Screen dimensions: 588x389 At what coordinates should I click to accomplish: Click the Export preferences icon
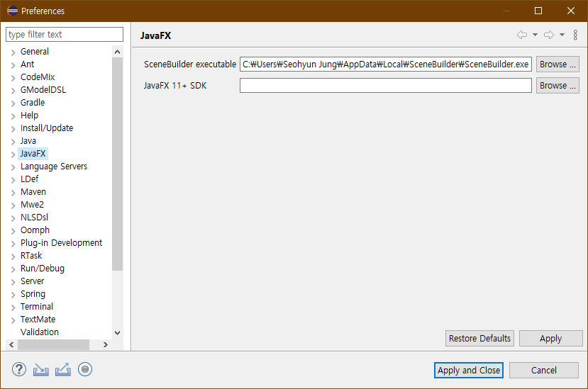63,369
